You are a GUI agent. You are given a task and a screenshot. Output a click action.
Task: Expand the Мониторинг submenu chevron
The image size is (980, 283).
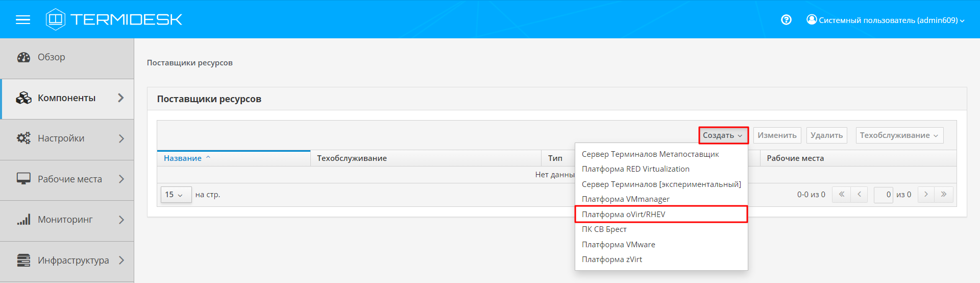click(x=121, y=220)
